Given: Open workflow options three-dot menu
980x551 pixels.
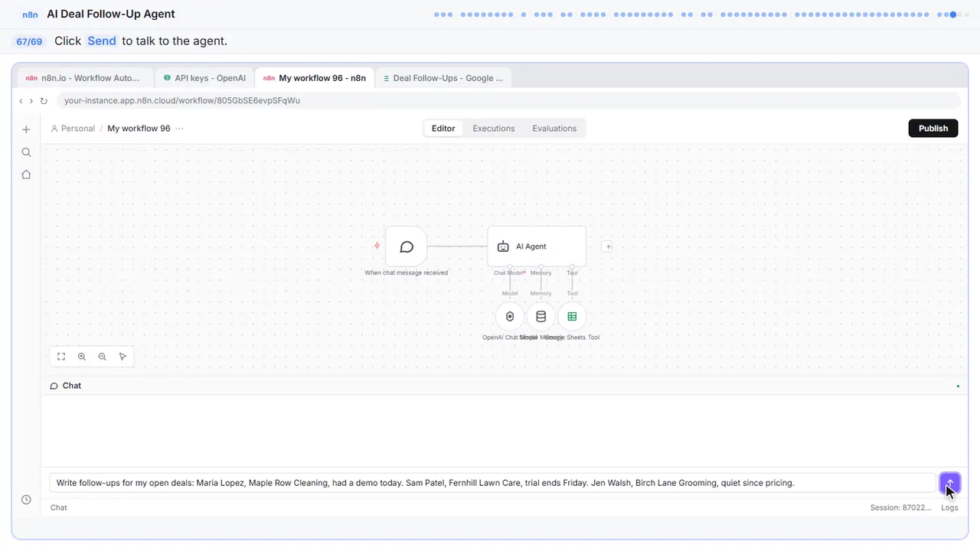Looking at the screenshot, I should coord(179,129).
